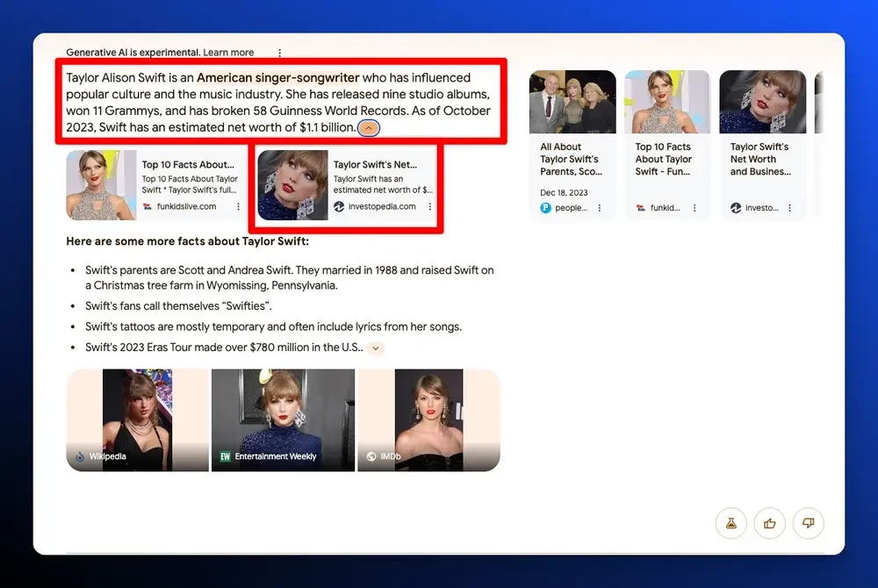Viewport: 878px width, 588px height.
Task: Click the Generative AI is experimental notice
Action: tap(133, 53)
